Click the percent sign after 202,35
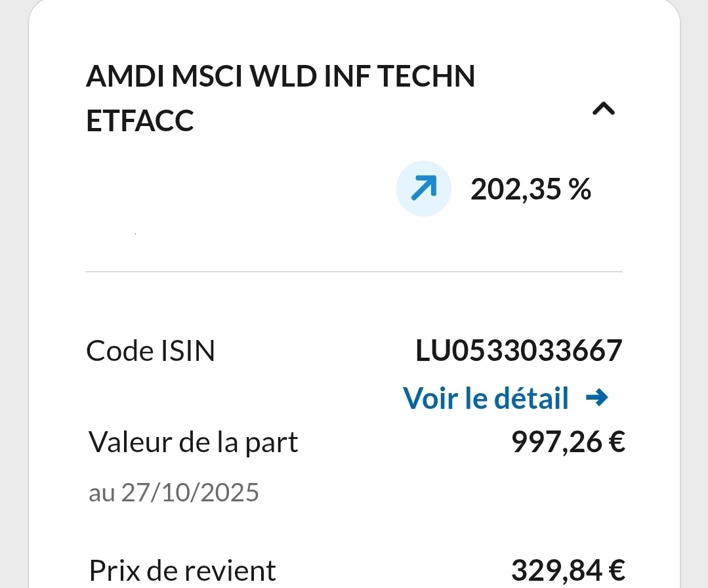Image resolution: width=708 pixels, height=588 pixels. coord(580,190)
